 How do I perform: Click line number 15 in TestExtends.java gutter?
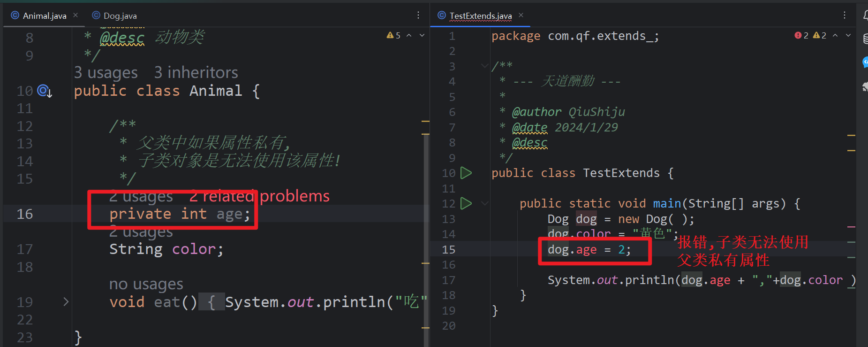click(x=449, y=249)
